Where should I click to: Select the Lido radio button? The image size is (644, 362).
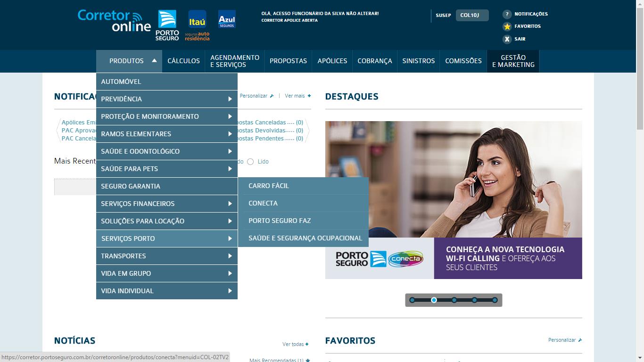(250, 162)
